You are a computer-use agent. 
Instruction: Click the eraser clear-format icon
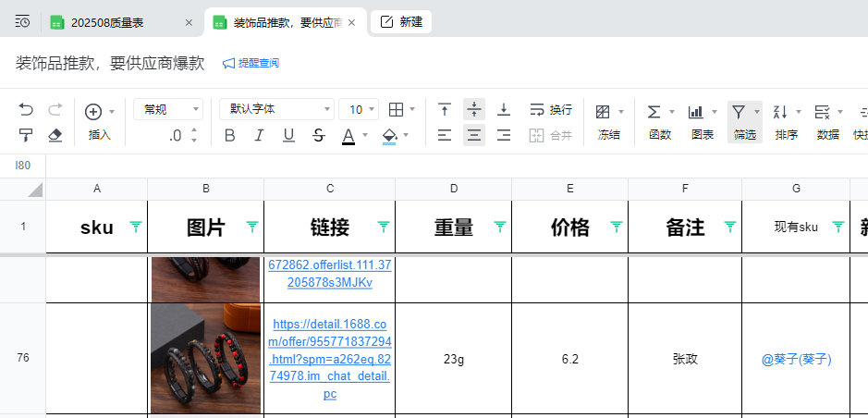(55, 136)
